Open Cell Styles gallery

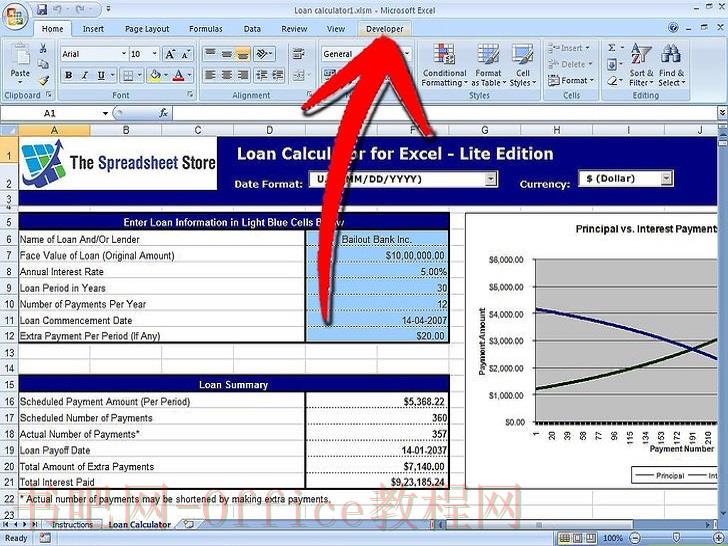pos(523,65)
